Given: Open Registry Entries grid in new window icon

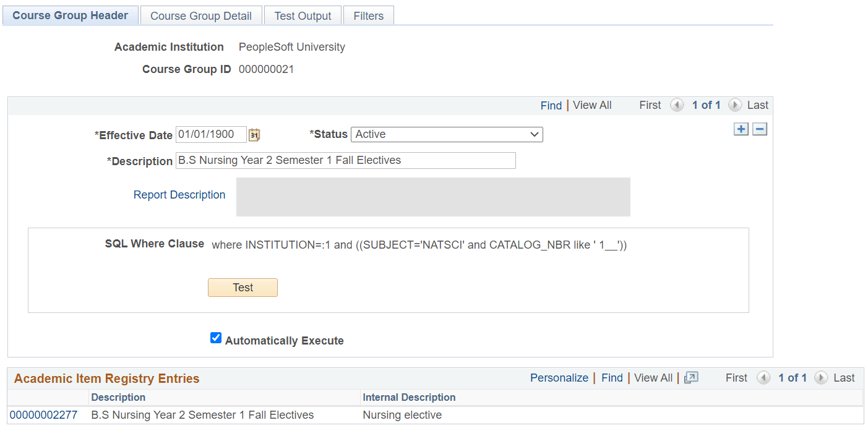Looking at the screenshot, I should point(691,377).
